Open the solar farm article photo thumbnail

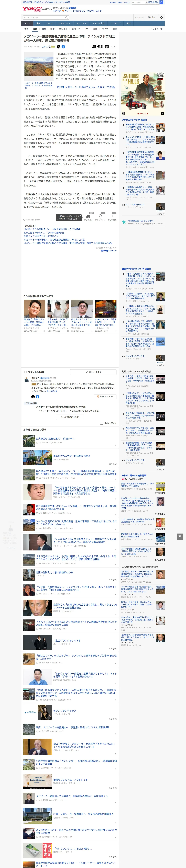point(39,67)
